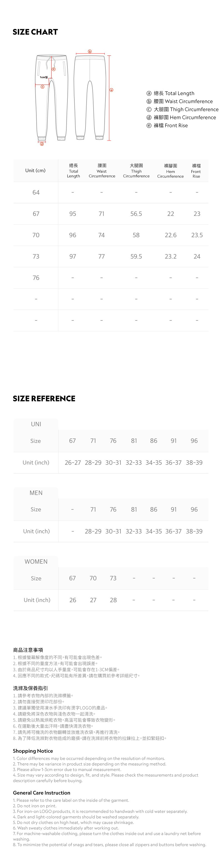The width and height of the screenshot is (222, 868).
Task: Click the MEN size table label
Action: coord(36,493)
